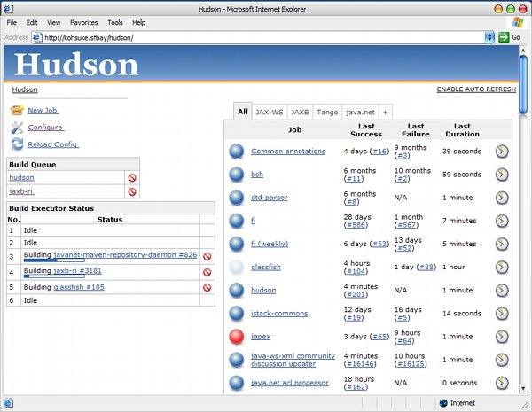
Task: Schedule a build for dtd-parser job
Action: (x=502, y=198)
